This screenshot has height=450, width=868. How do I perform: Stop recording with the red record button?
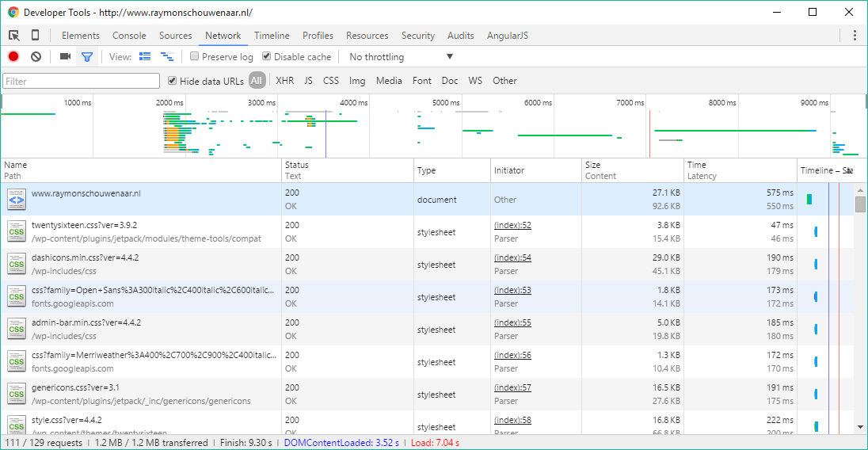13,56
